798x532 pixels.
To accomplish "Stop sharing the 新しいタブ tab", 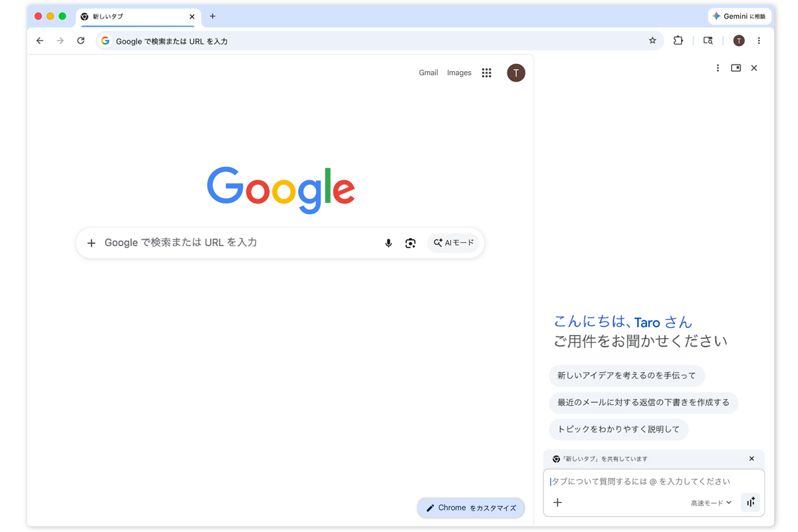I will tap(751, 459).
